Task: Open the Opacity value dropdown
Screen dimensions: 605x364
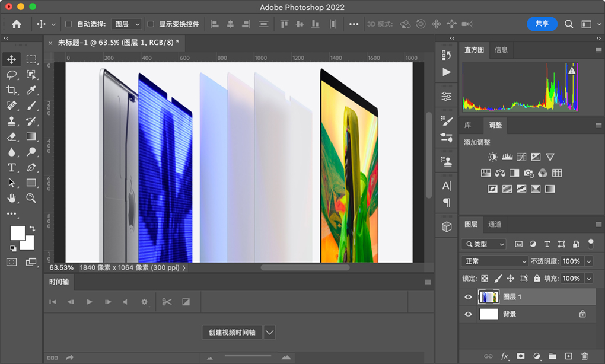Action: click(x=590, y=261)
